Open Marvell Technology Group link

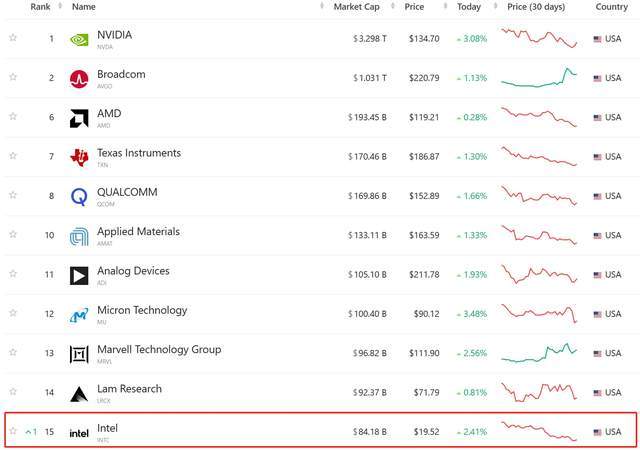coord(159,350)
